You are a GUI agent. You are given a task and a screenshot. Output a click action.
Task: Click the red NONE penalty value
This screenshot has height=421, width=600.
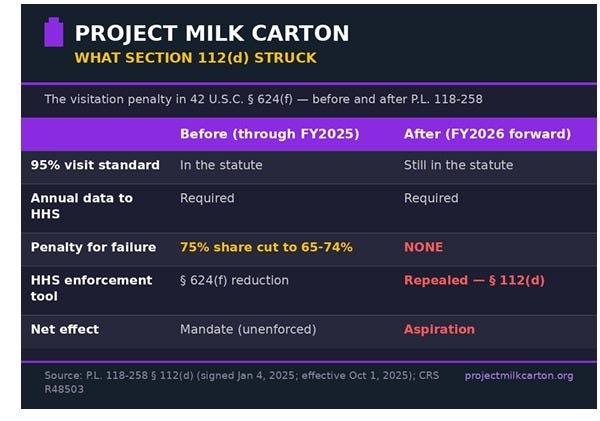pyautogui.click(x=424, y=247)
